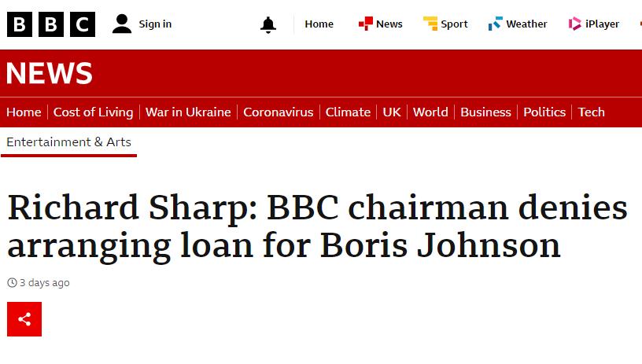This screenshot has height=364, width=642.
Task: Select the World news section
Action: 430,112
